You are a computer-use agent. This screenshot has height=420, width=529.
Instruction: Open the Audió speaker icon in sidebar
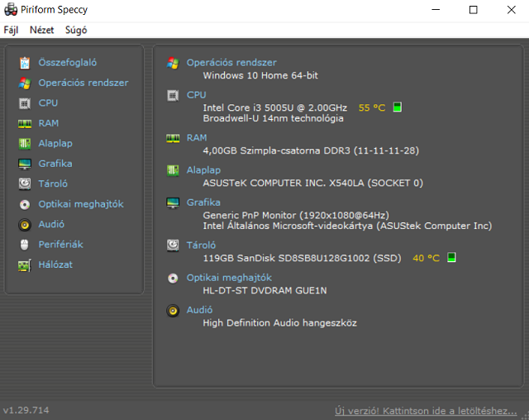click(x=25, y=224)
